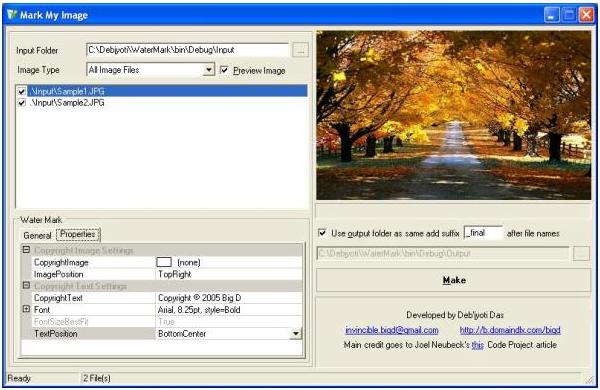The height and width of the screenshot is (390, 600).
Task: Click the 2 File(s) status text
Action: pyautogui.click(x=97, y=378)
